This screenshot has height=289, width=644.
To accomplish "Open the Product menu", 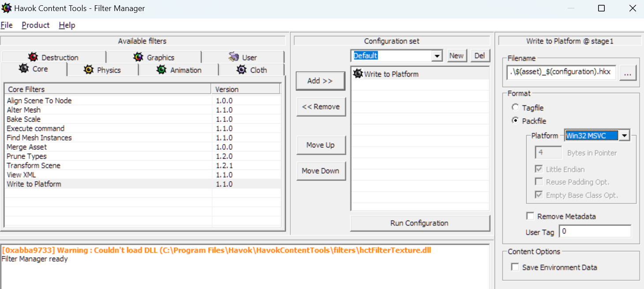I will [x=36, y=25].
